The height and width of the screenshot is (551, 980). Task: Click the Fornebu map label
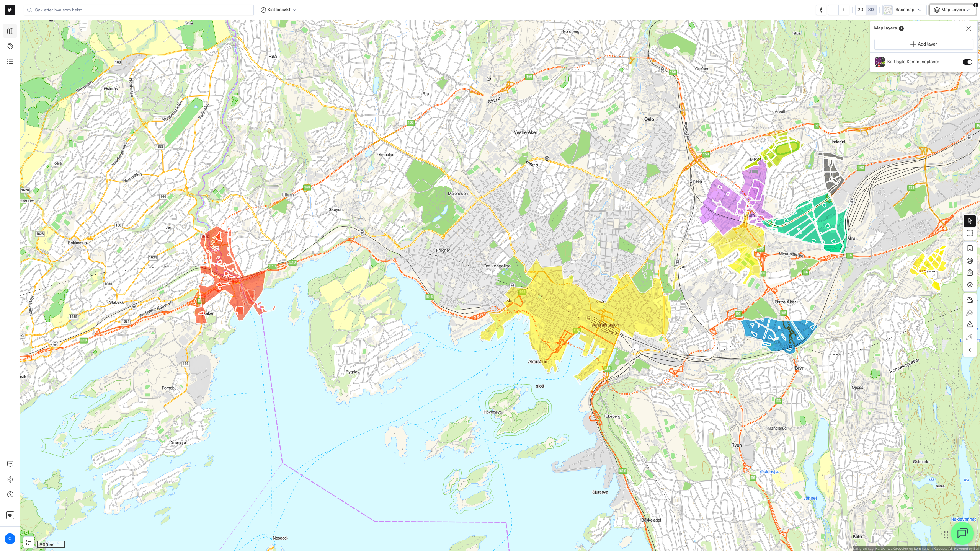[x=169, y=388]
